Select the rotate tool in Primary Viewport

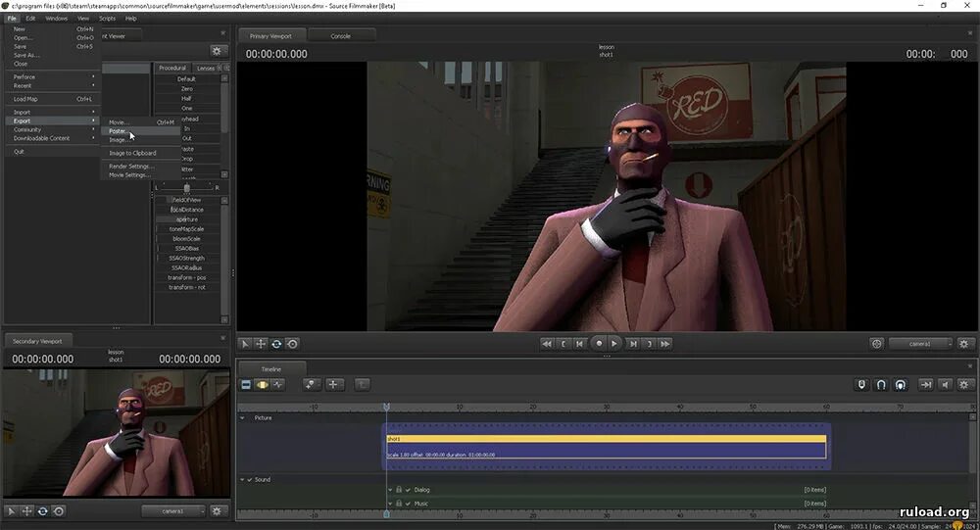click(x=276, y=344)
